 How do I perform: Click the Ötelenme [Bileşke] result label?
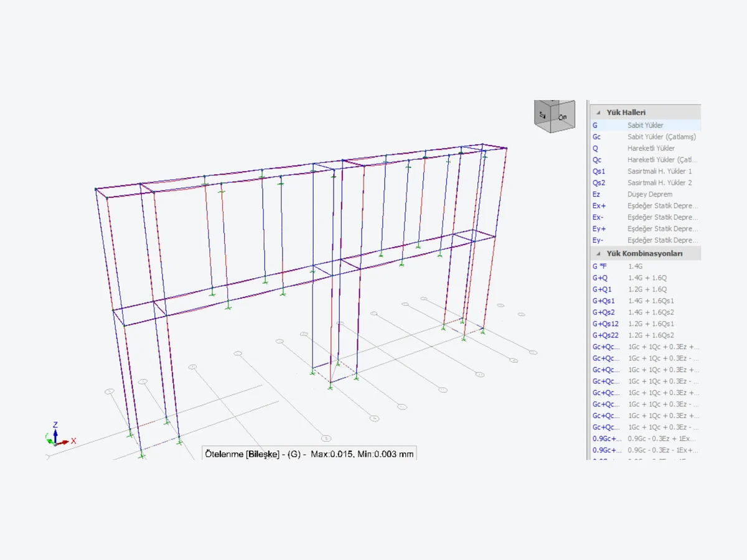coord(309,454)
